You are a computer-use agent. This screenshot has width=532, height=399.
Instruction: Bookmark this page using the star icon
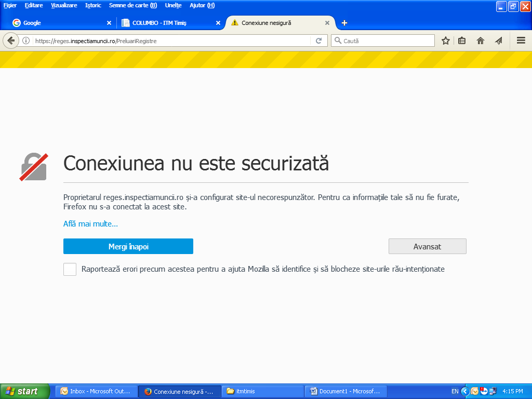coord(445,41)
